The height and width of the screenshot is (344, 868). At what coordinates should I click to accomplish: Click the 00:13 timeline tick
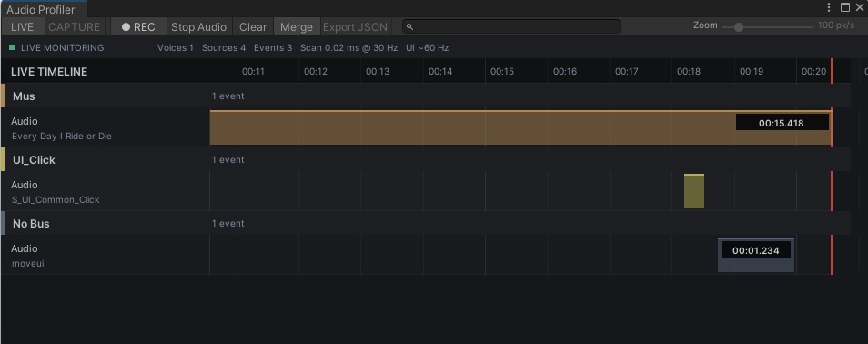(x=378, y=72)
